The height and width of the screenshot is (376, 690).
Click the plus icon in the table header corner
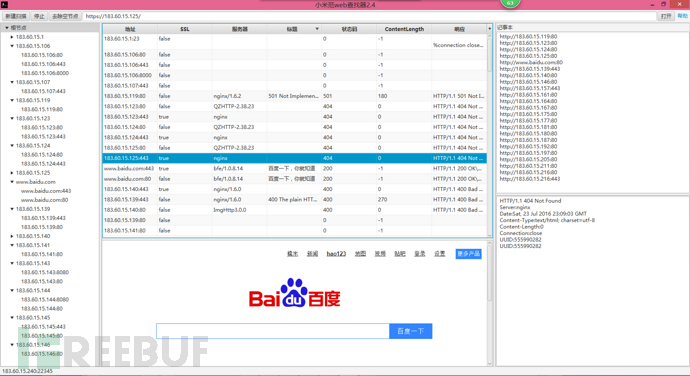tap(489, 29)
